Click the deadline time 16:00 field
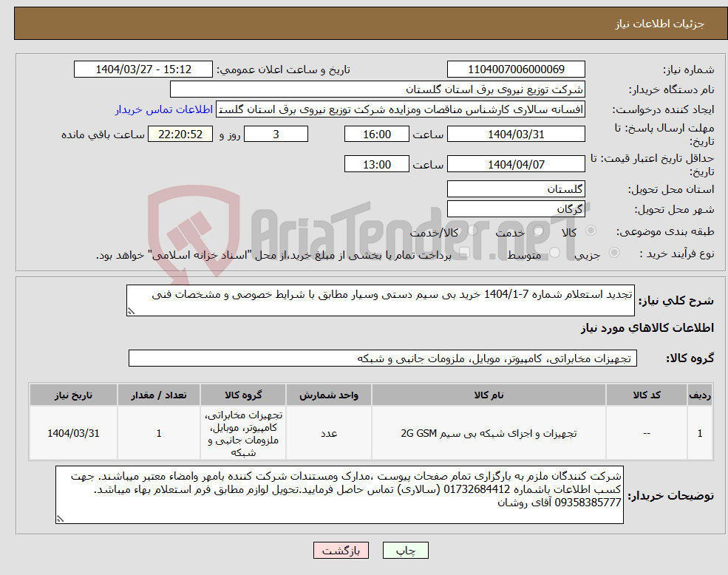Viewport: 728px width, 575px height. (376, 135)
